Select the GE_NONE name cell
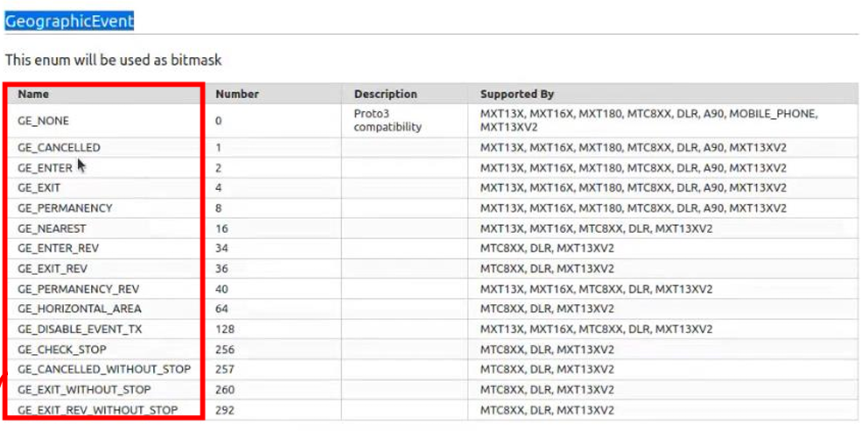Screen dimensions: 868x431 (43, 120)
